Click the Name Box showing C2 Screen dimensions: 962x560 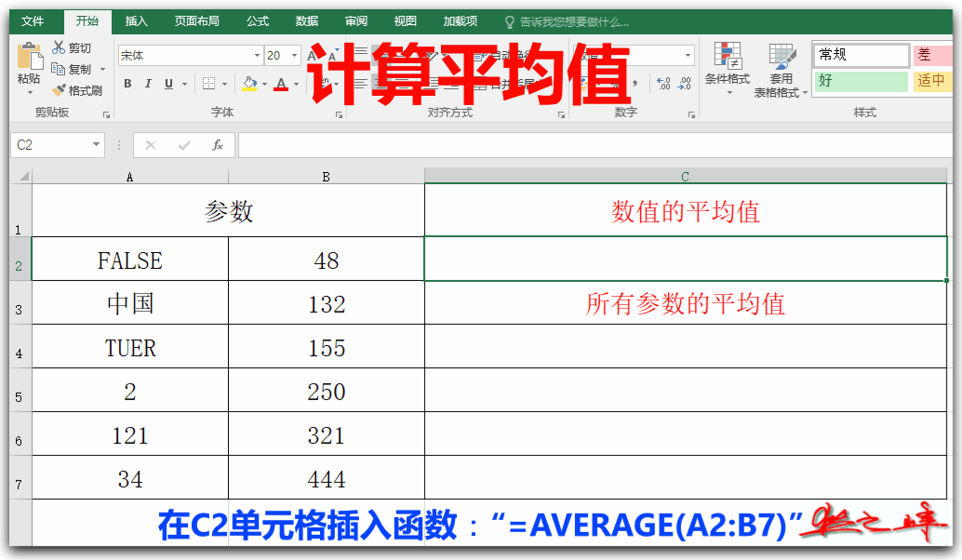(x=50, y=145)
